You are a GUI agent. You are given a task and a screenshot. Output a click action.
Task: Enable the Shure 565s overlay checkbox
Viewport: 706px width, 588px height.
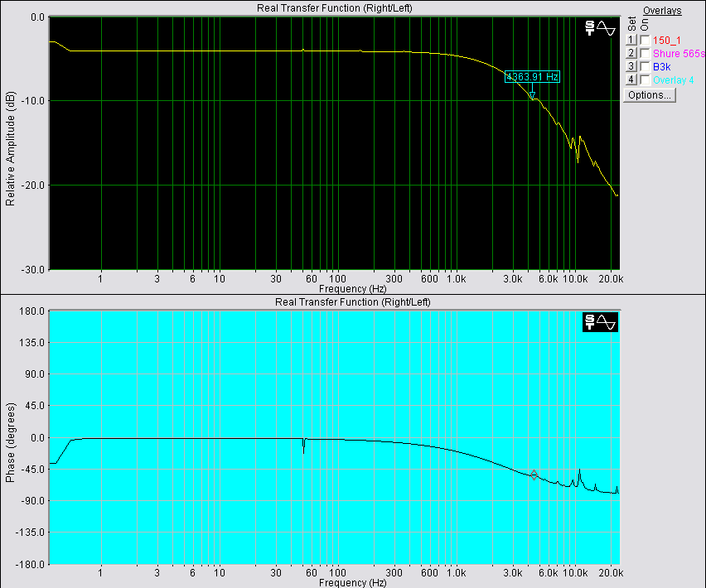[645, 54]
